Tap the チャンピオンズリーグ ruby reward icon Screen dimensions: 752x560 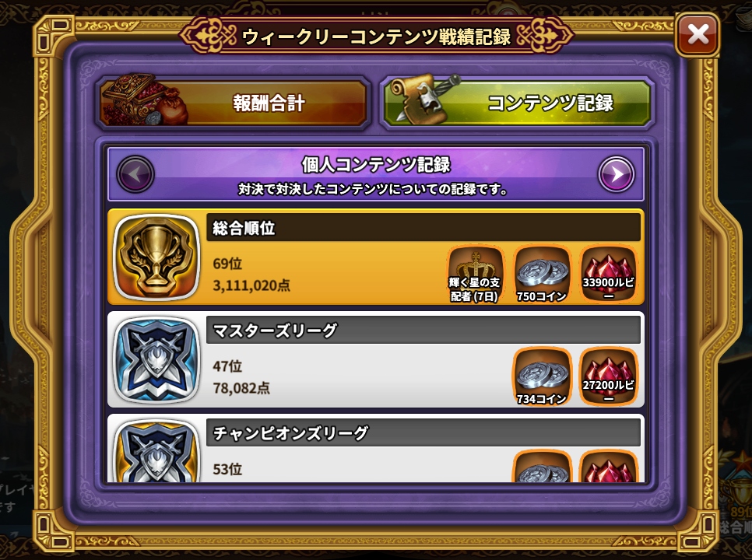click(x=608, y=466)
